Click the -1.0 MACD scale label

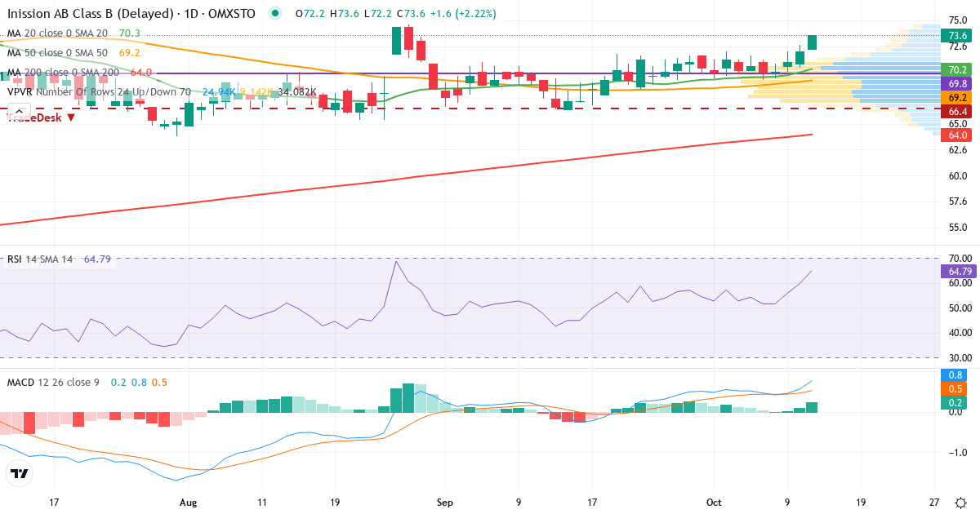(957, 453)
